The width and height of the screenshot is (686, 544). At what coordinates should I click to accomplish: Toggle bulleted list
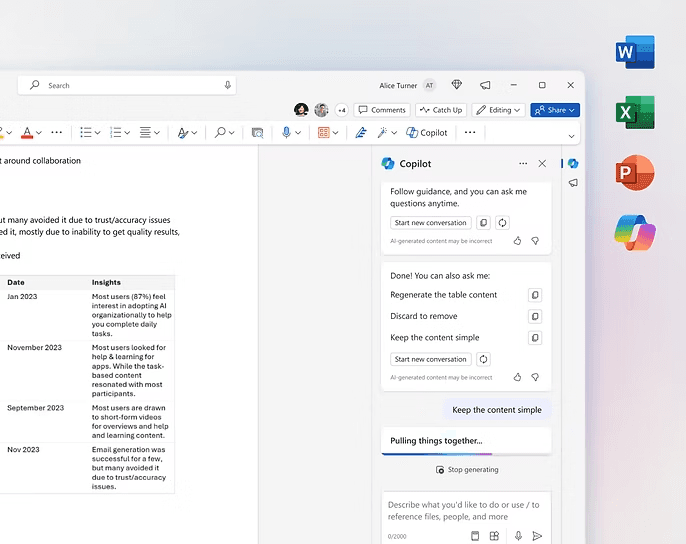click(x=86, y=132)
